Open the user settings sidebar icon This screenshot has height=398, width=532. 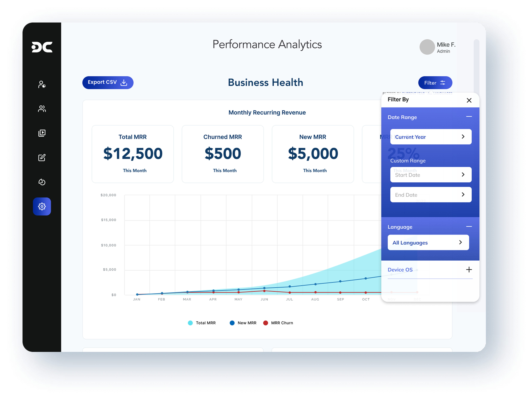tap(42, 84)
